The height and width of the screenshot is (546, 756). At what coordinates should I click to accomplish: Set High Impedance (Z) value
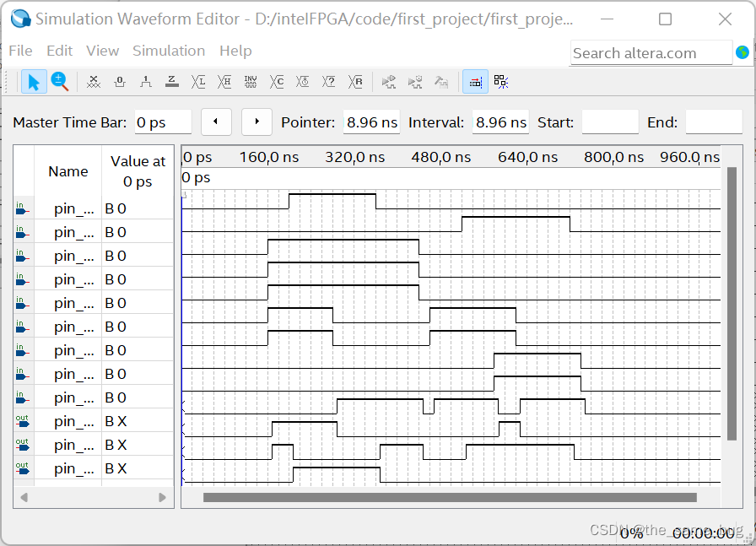pos(171,82)
